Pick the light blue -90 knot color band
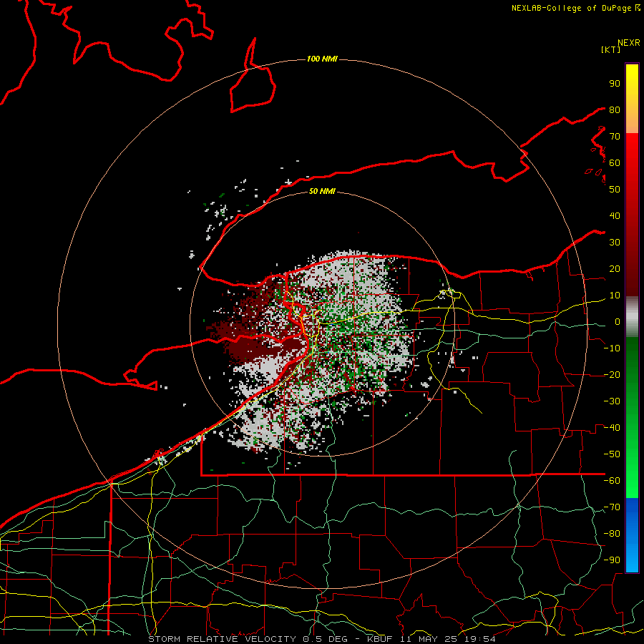Screen dimensions: 644x644 (632, 560)
